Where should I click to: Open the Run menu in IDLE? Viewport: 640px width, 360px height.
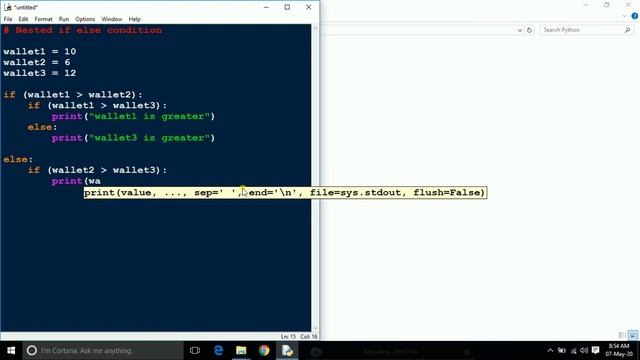[x=64, y=19]
